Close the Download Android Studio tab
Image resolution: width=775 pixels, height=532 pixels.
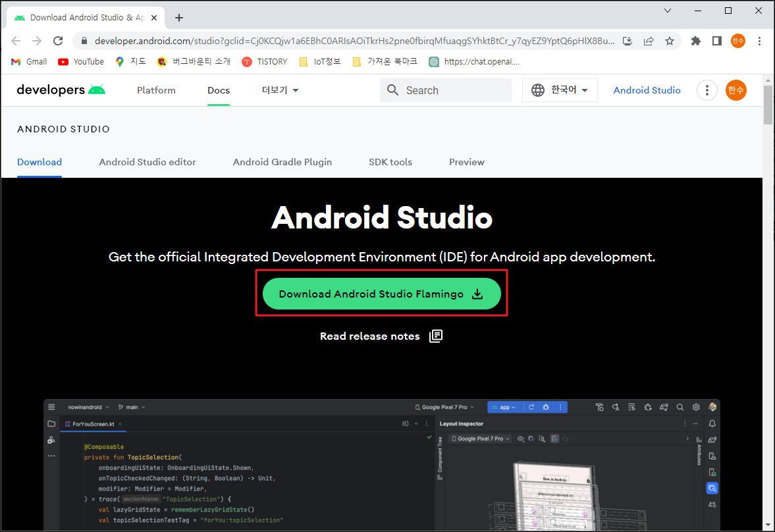tap(153, 18)
